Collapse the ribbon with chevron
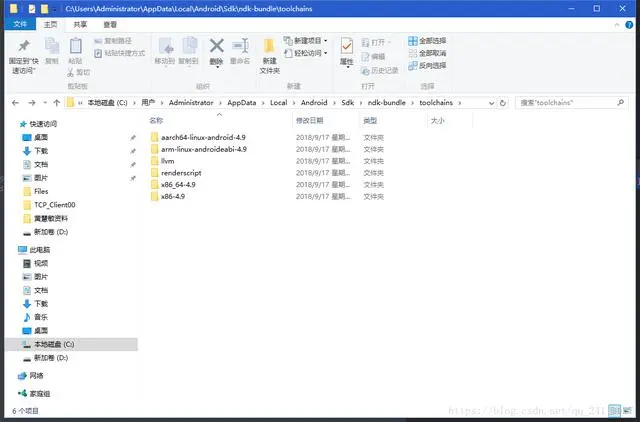Viewport: 640px width, 422px height. 617,25
